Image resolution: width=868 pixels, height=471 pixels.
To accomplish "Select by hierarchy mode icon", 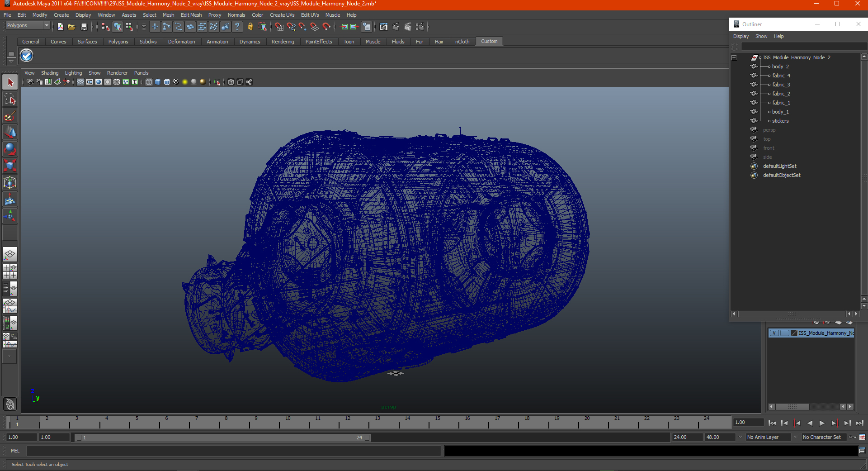I will [106, 27].
